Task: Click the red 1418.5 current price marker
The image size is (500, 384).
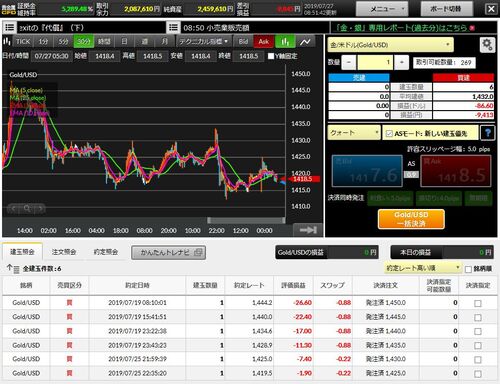Action: point(303,179)
